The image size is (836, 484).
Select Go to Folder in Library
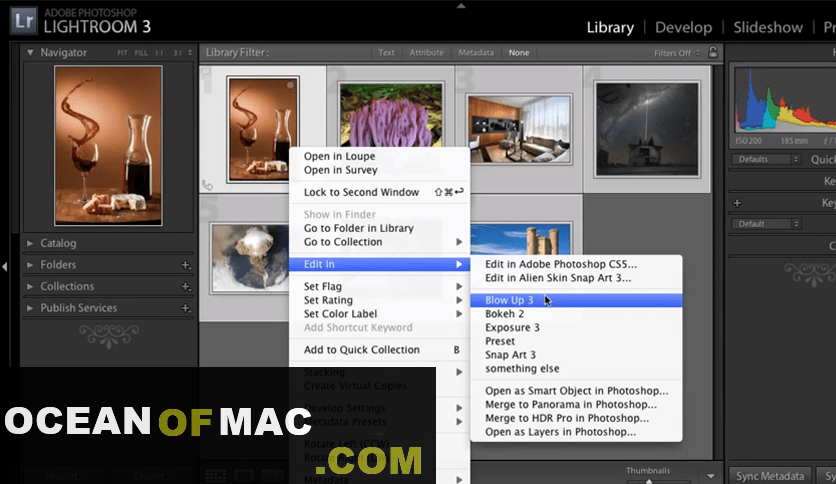(x=379, y=228)
